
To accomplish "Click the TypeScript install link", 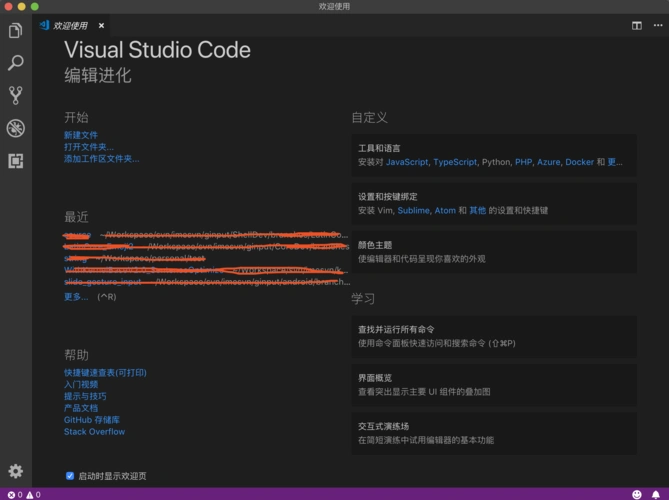I will click(x=455, y=162).
